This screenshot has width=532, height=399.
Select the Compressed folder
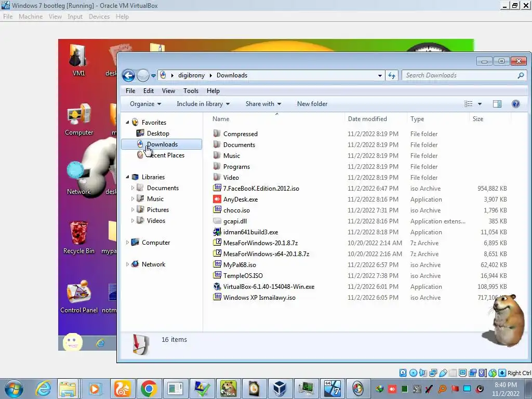[x=241, y=134]
